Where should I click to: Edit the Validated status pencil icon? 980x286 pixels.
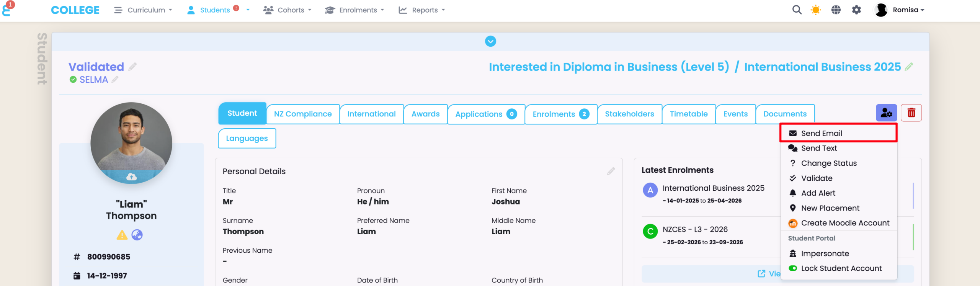click(132, 67)
